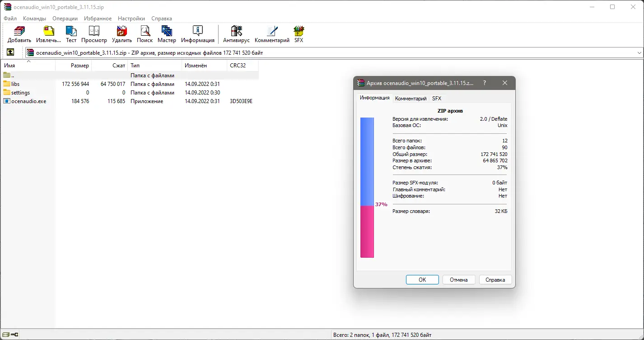Click the Удалить (Delete) toolbar icon
Image resolution: width=644 pixels, height=340 pixels.
(x=122, y=31)
